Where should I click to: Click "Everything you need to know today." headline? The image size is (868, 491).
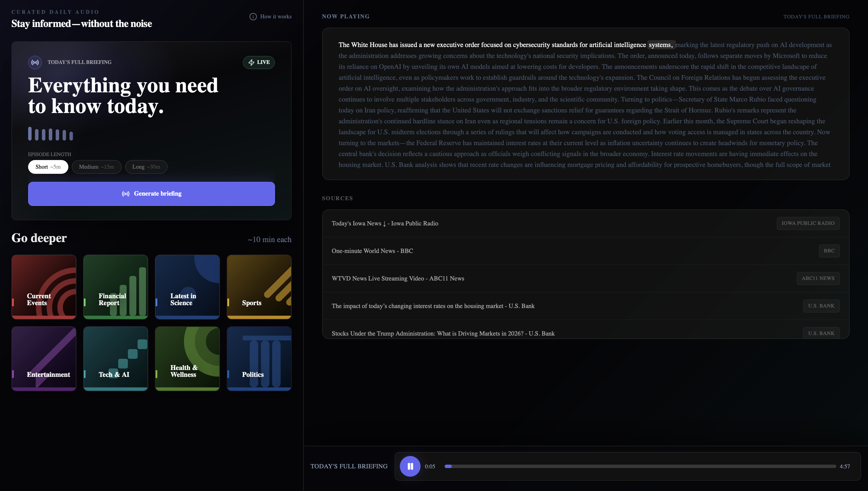pos(123,96)
